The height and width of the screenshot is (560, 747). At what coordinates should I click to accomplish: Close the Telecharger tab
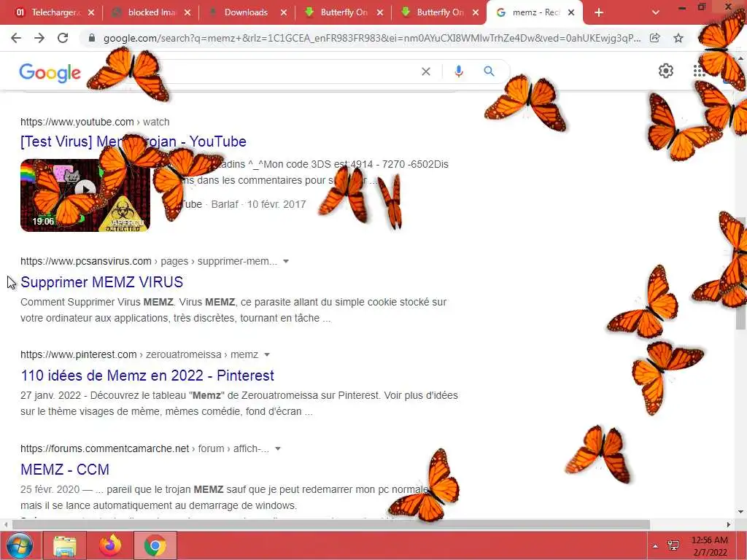(x=91, y=13)
